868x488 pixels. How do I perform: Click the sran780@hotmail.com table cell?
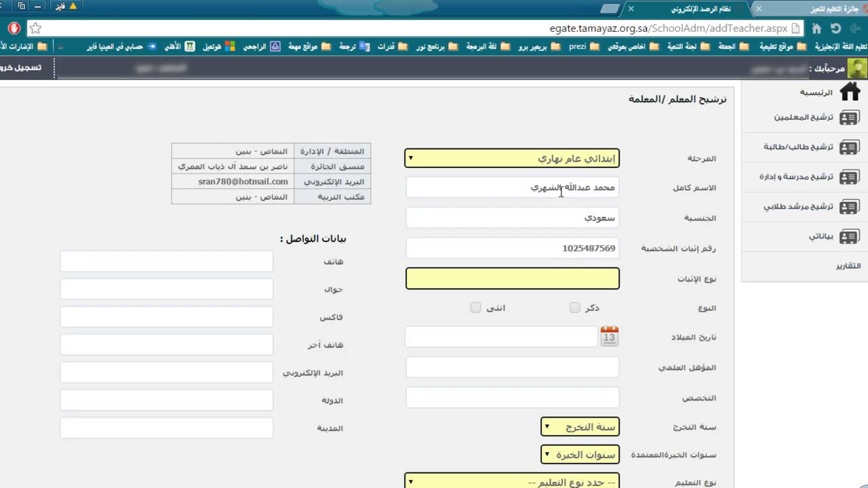[x=233, y=182]
